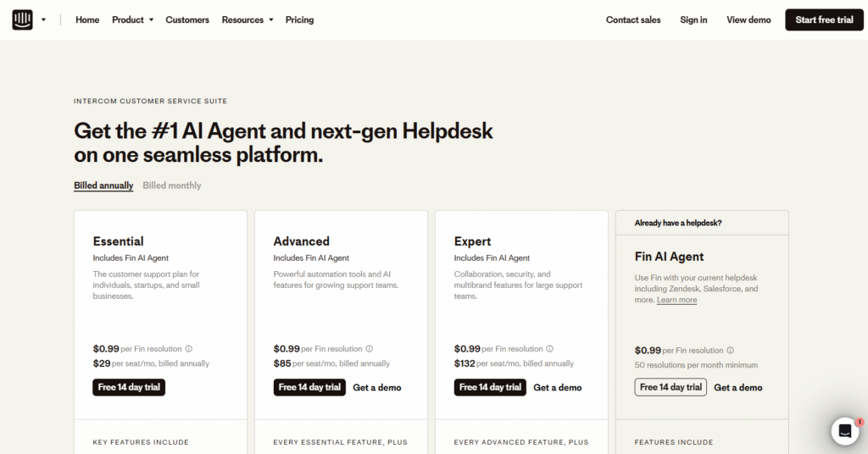This screenshot has height=454, width=868.
Task: Expand the Resources dropdown menu
Action: tap(248, 19)
